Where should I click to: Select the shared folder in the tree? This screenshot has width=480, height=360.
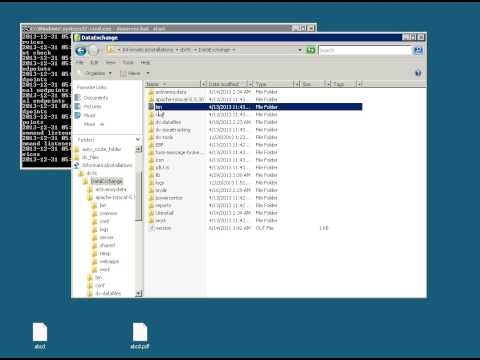pyautogui.click(x=107, y=245)
